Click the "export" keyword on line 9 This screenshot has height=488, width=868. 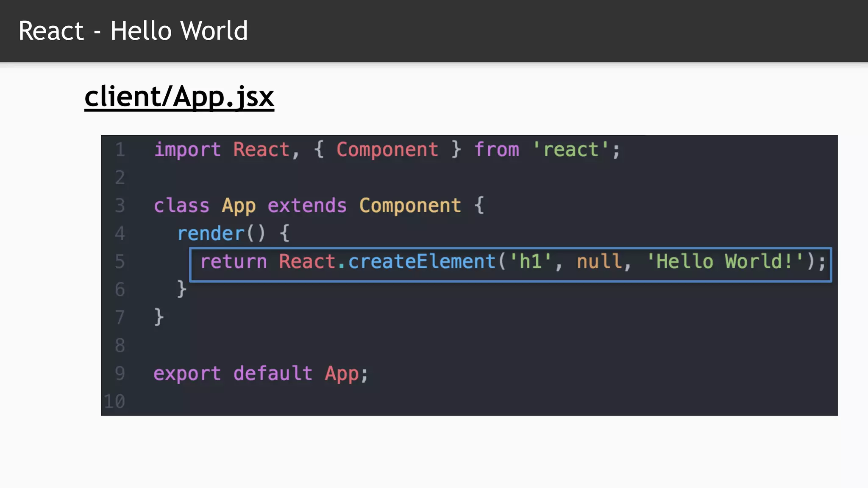[x=187, y=374]
